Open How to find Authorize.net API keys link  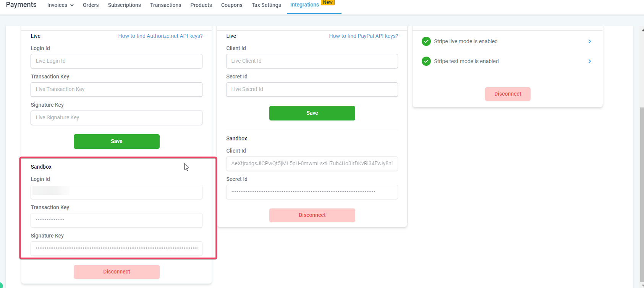pyautogui.click(x=160, y=36)
